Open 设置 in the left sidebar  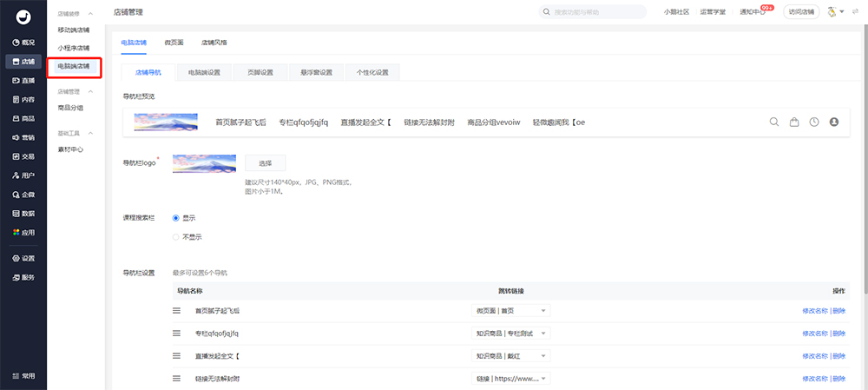[x=23, y=258]
